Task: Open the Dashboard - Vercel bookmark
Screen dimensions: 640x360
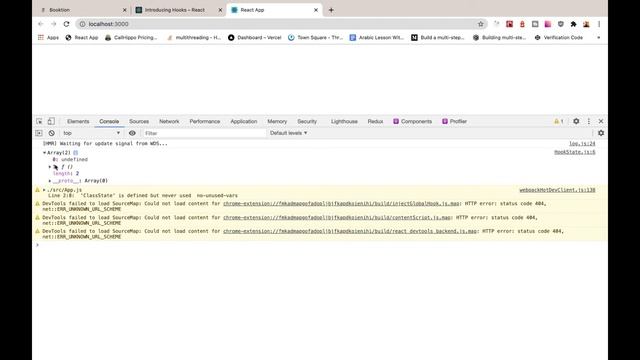Action: coord(255,38)
